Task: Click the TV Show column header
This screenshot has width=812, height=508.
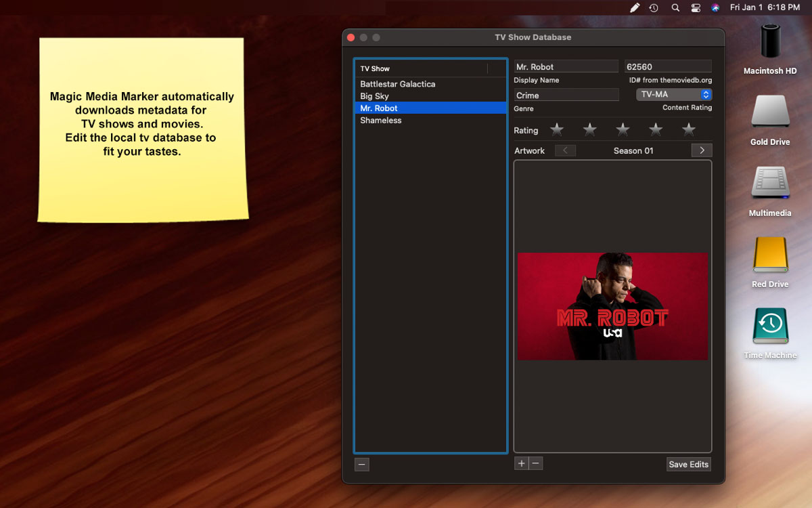Action: coord(421,68)
